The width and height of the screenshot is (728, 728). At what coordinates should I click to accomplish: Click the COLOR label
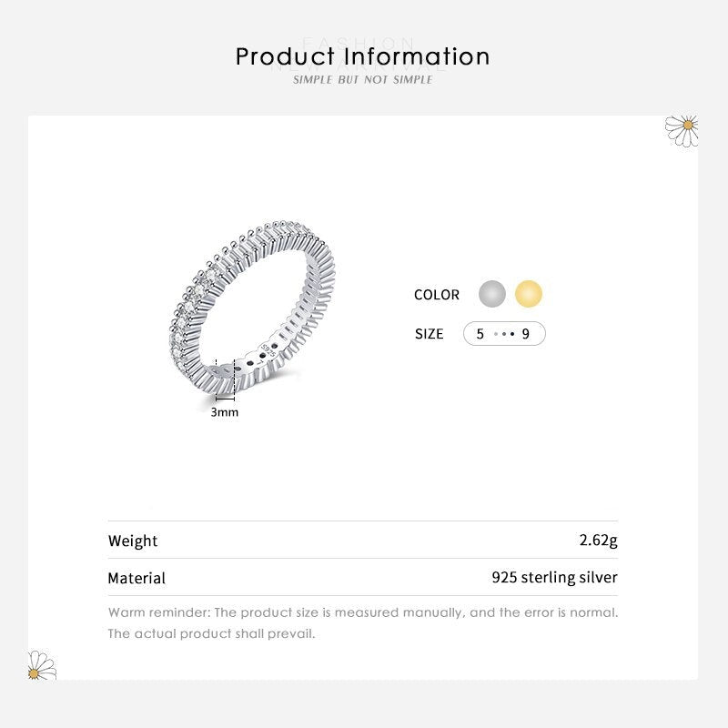pyautogui.click(x=437, y=295)
